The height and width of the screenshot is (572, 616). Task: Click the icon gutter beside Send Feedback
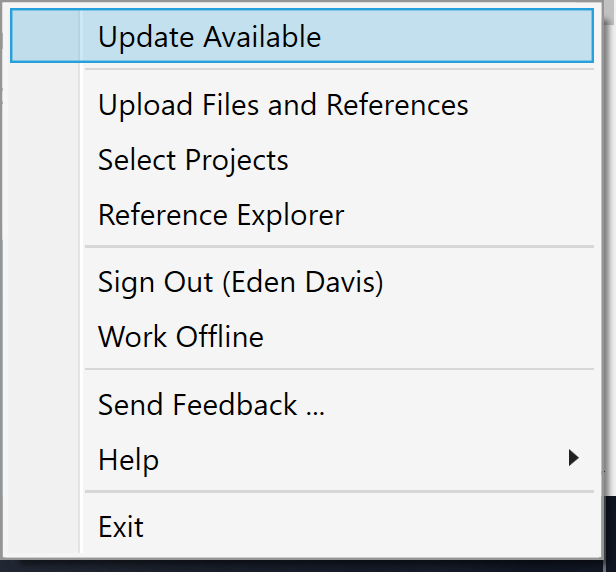pyautogui.click(x=45, y=404)
